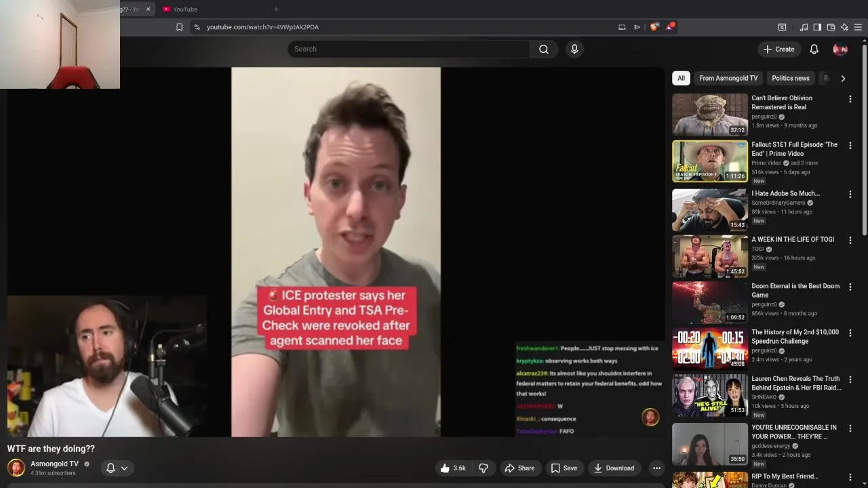Click the SomeOrdinaryGamers channel name

778,203
